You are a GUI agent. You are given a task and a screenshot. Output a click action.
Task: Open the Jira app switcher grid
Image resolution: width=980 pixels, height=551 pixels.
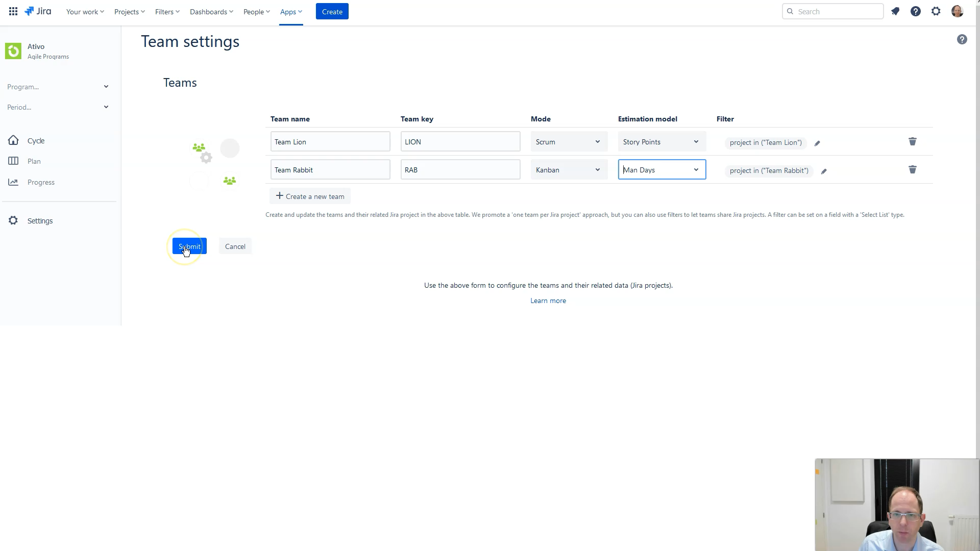[x=13, y=11]
